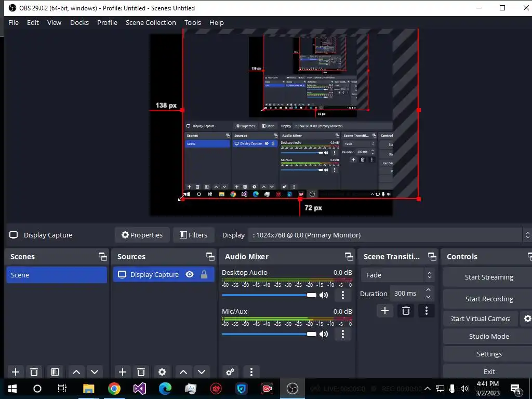Image resolution: width=532 pixels, height=399 pixels.
Task: Move scene up with arrow icon
Action: [76, 372]
